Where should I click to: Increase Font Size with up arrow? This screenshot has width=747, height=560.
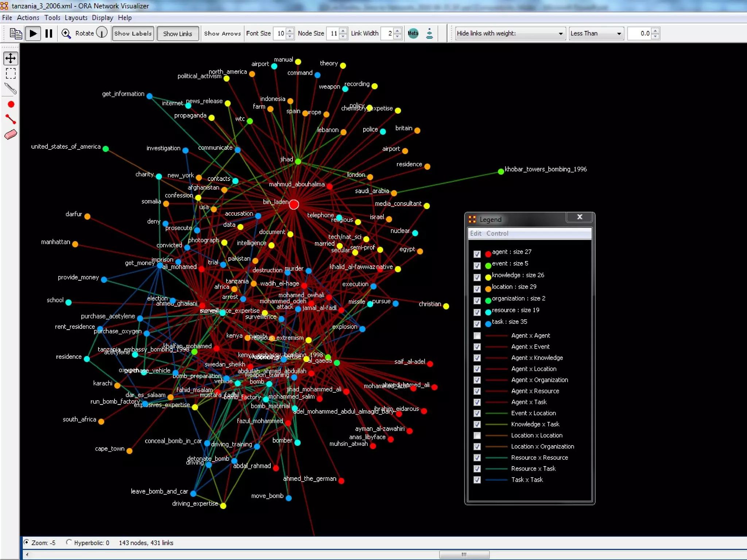point(290,31)
